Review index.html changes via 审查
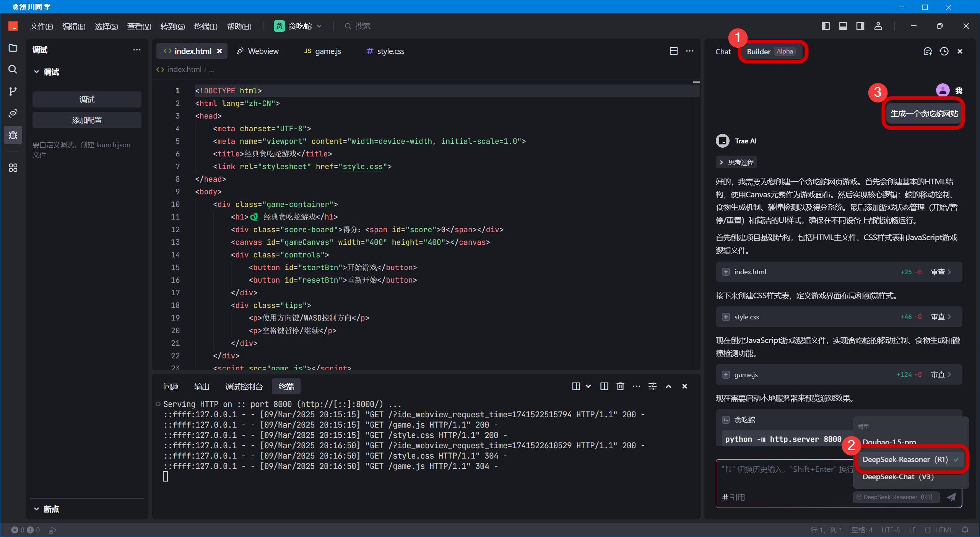The image size is (980, 537). 941,272
